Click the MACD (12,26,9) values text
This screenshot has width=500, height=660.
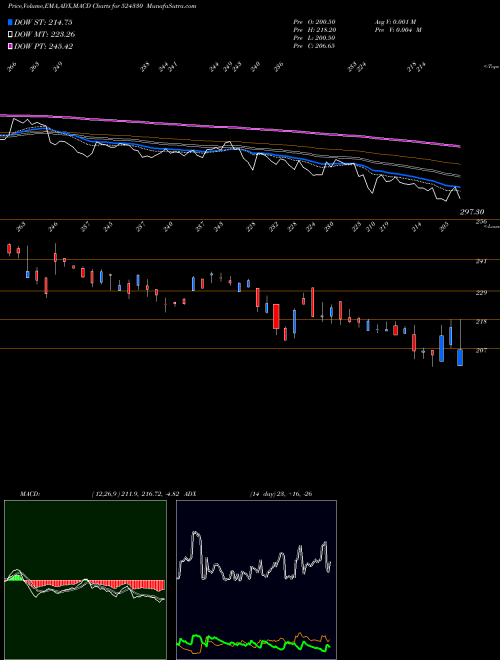[x=136, y=494]
